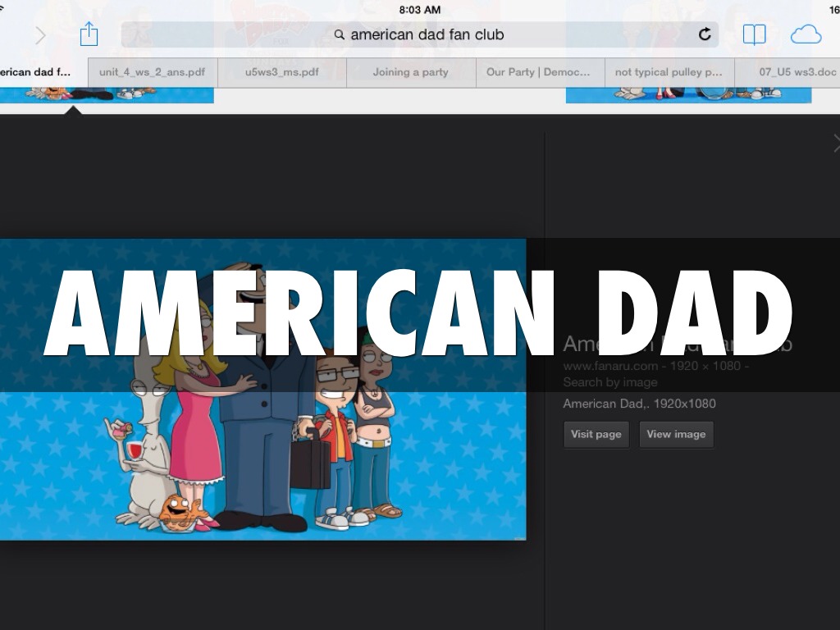Switch to the u5ws3_ms.pdf tab

[281, 72]
